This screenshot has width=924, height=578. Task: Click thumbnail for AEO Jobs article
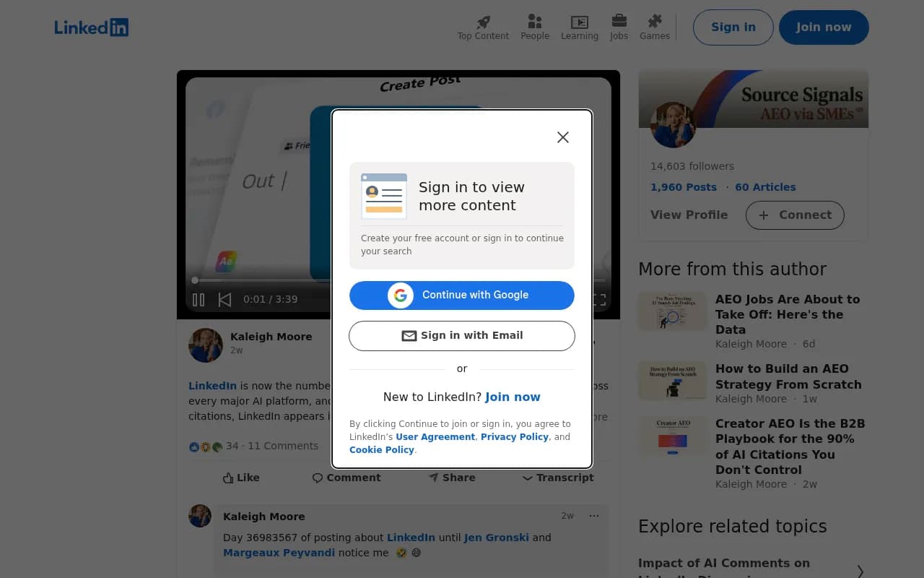672,311
